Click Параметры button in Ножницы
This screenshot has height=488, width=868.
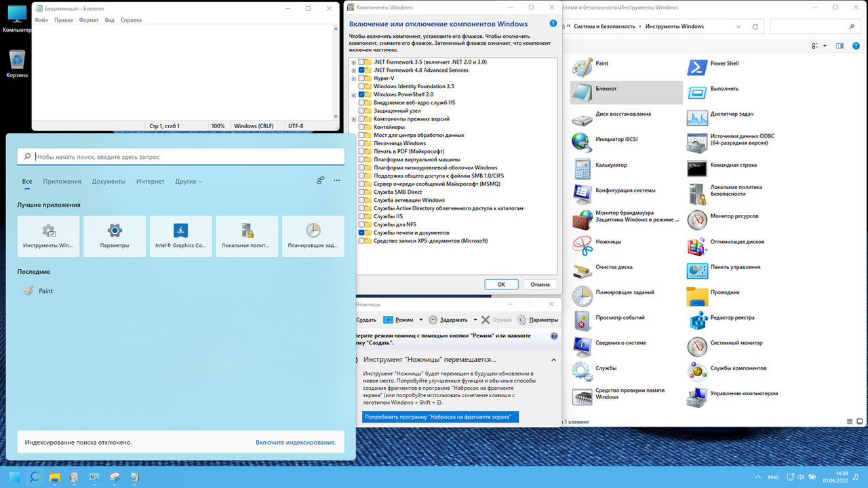pyautogui.click(x=538, y=320)
